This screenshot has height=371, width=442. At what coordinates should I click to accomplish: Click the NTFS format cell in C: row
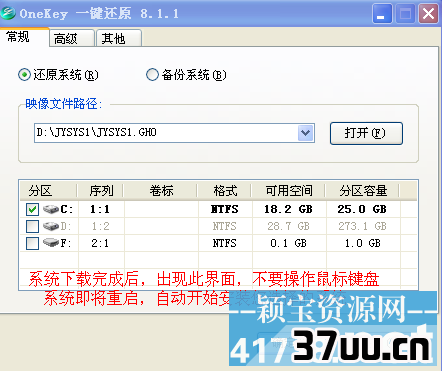pyautogui.click(x=225, y=209)
